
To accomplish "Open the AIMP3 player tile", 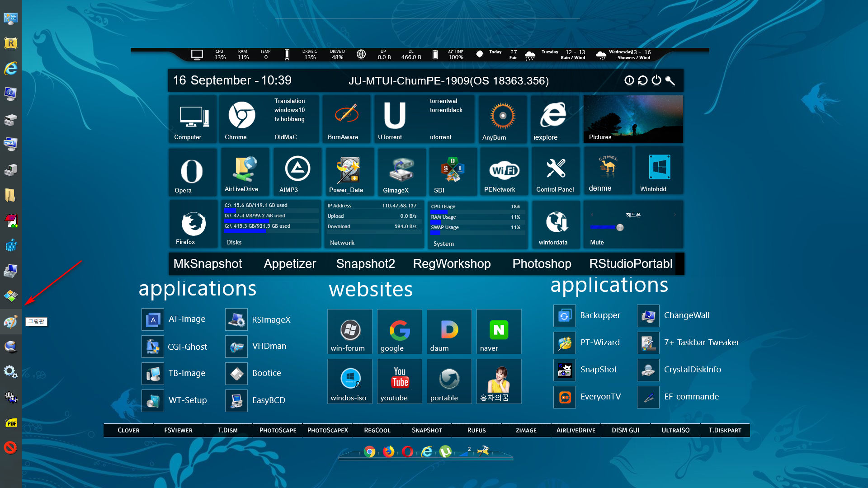I will click(x=297, y=172).
